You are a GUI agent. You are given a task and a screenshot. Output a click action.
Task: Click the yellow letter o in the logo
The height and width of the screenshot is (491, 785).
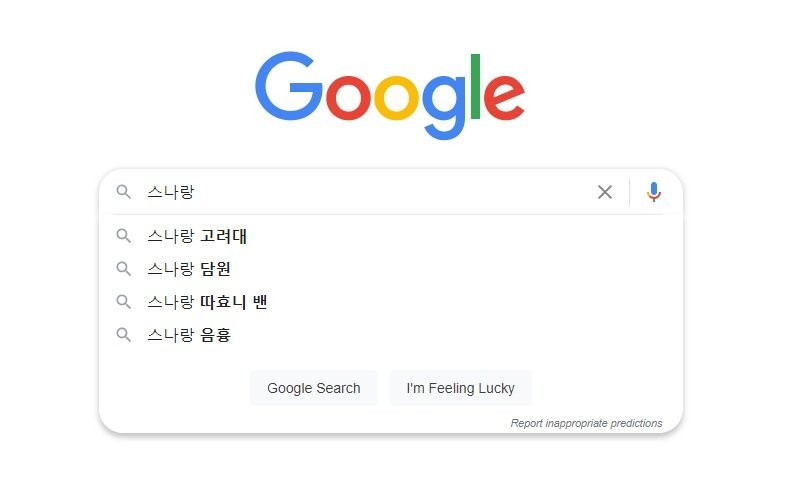point(397,98)
